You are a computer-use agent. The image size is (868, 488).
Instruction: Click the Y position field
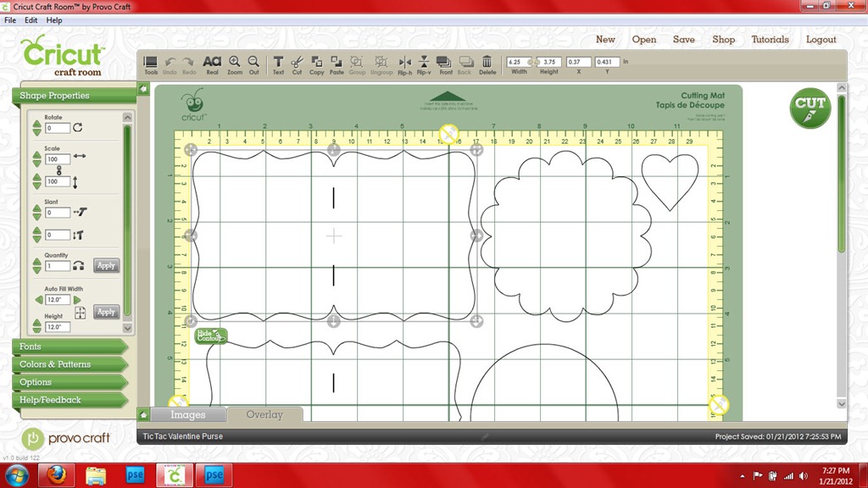click(607, 62)
